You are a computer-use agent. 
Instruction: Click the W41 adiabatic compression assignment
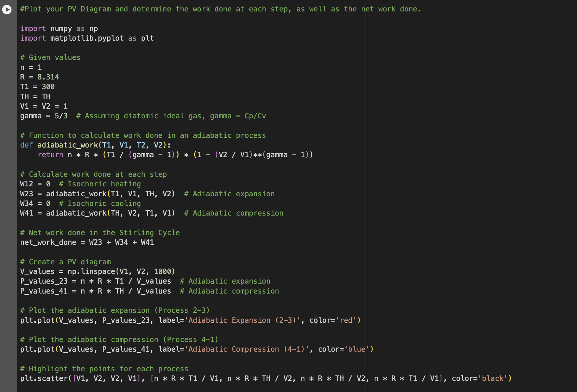[x=98, y=213]
